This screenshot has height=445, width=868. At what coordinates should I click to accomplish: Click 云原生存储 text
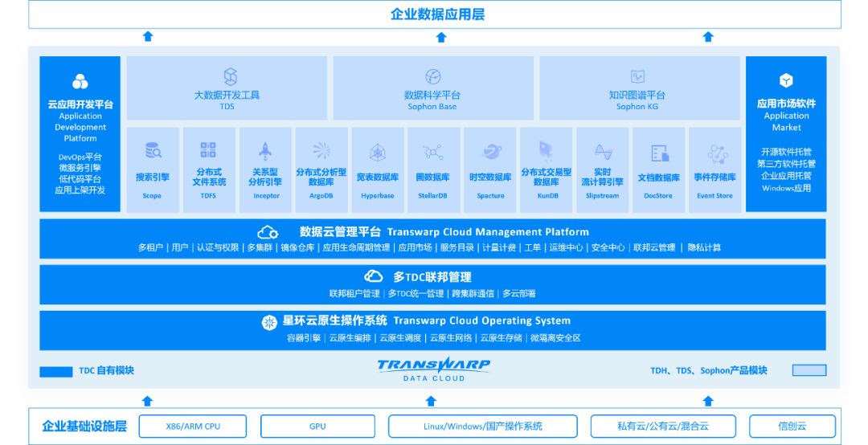501,337
